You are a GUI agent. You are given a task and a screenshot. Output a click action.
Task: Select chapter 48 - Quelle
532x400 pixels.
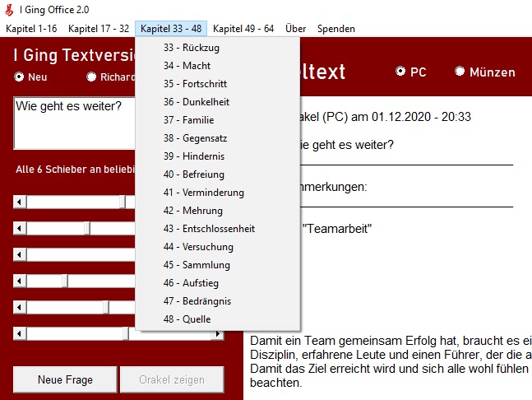click(217, 319)
